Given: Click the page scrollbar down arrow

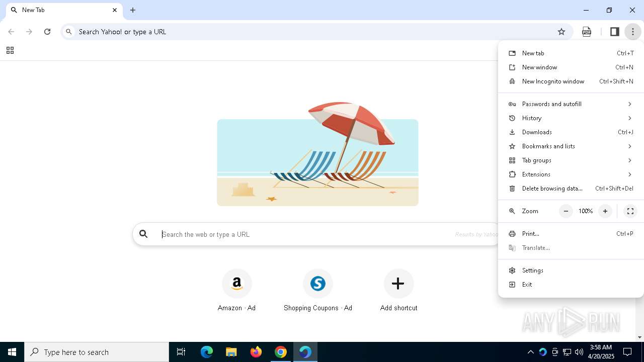Looking at the screenshot, I should pyautogui.click(x=640, y=337).
